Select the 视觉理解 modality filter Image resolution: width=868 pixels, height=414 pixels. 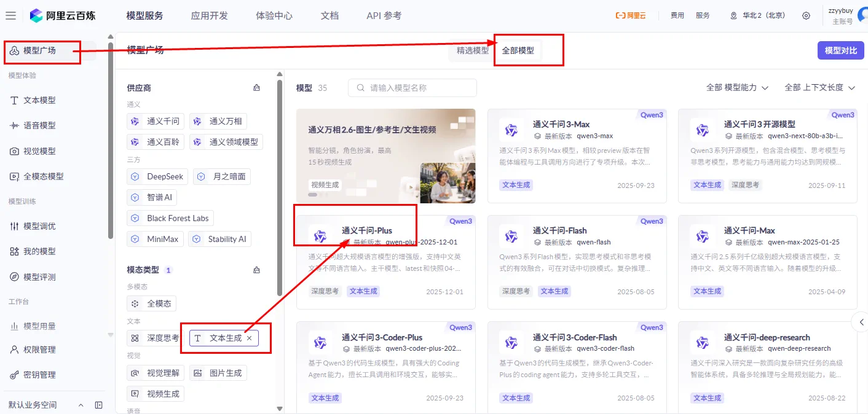pos(156,373)
